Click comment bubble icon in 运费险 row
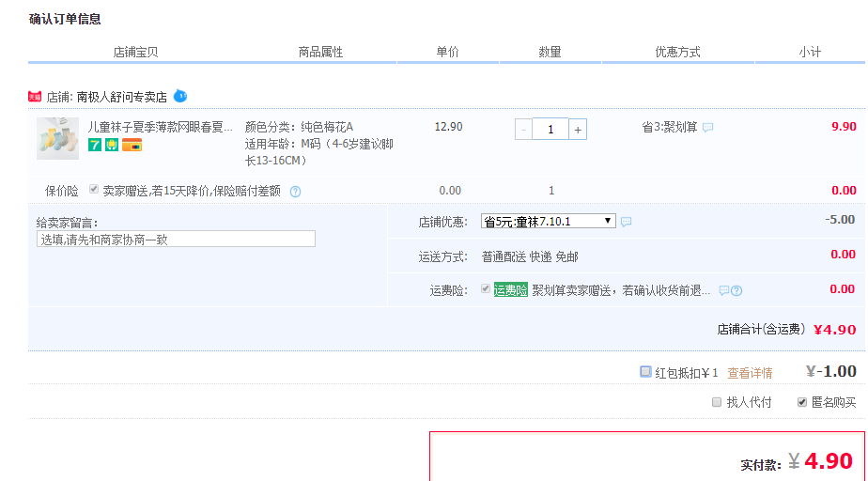 723,290
